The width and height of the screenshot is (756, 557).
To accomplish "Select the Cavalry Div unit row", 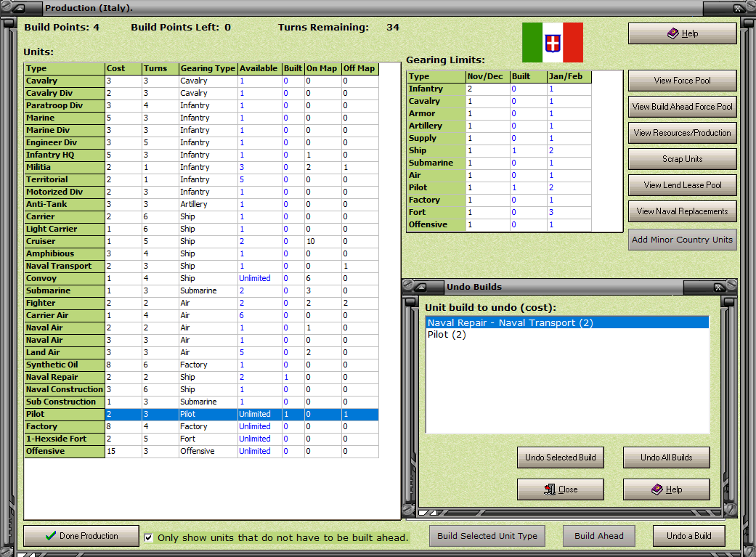I will 202,93.
